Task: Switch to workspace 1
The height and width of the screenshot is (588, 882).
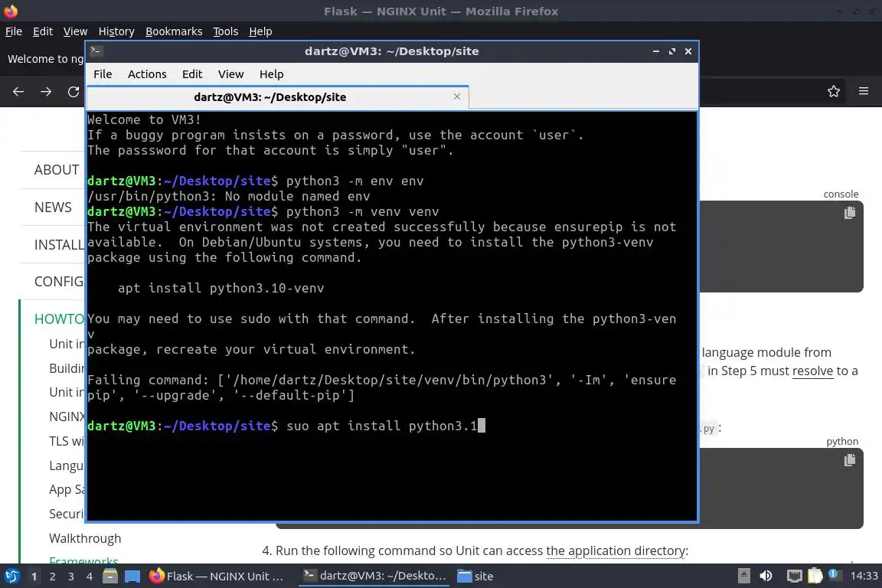Action: pos(34,577)
